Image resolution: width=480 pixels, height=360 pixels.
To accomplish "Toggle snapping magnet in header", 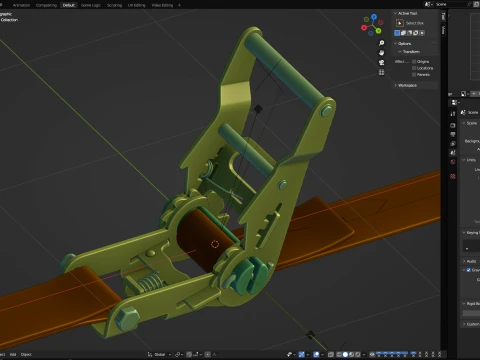I will pos(189,354).
